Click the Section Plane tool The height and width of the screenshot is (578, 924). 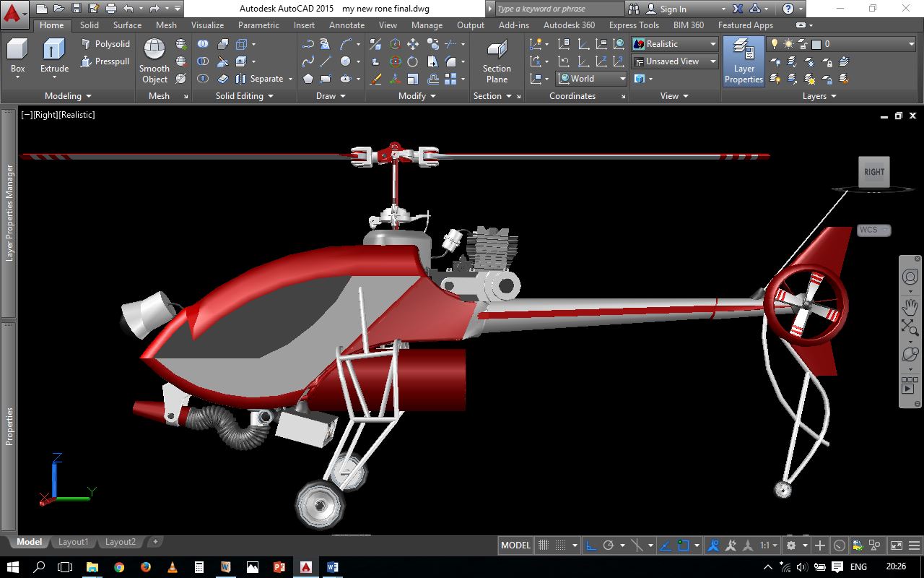point(497,61)
